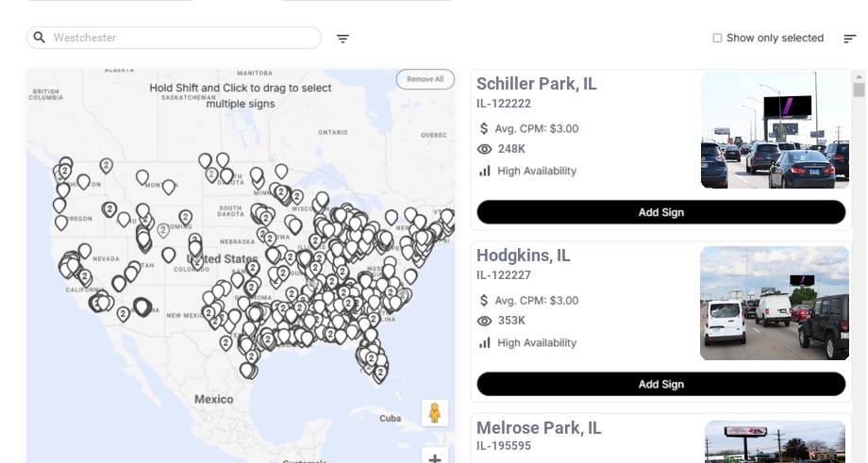Click the sign list scrollbar thumb
Viewport: 868px width, 463px height.
pos(859,90)
